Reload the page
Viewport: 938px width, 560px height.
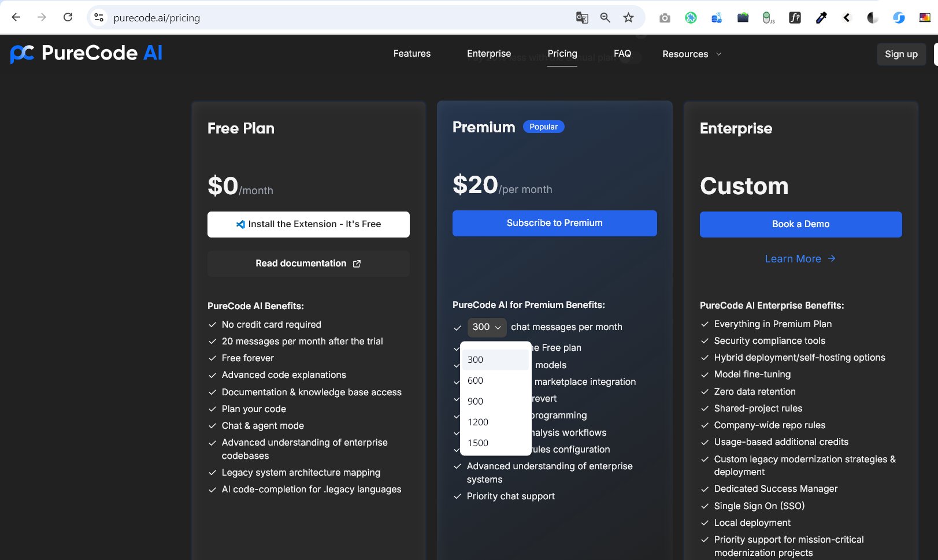tap(68, 17)
